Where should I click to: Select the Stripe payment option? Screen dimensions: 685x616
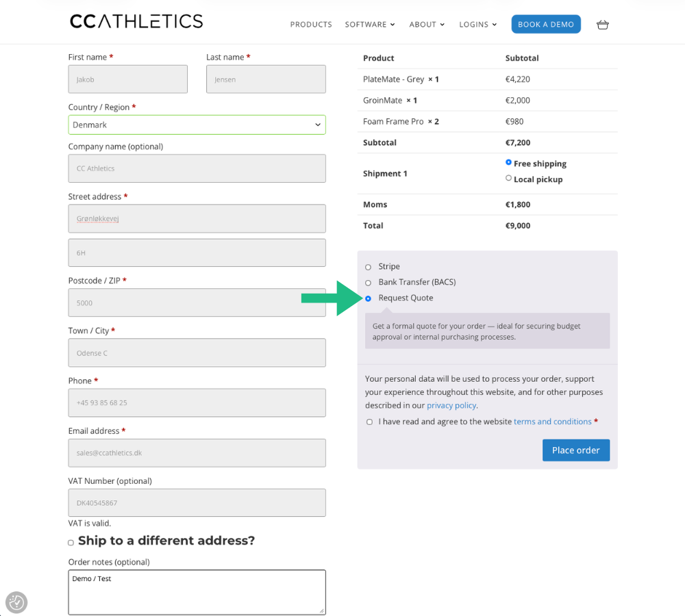[x=369, y=267]
